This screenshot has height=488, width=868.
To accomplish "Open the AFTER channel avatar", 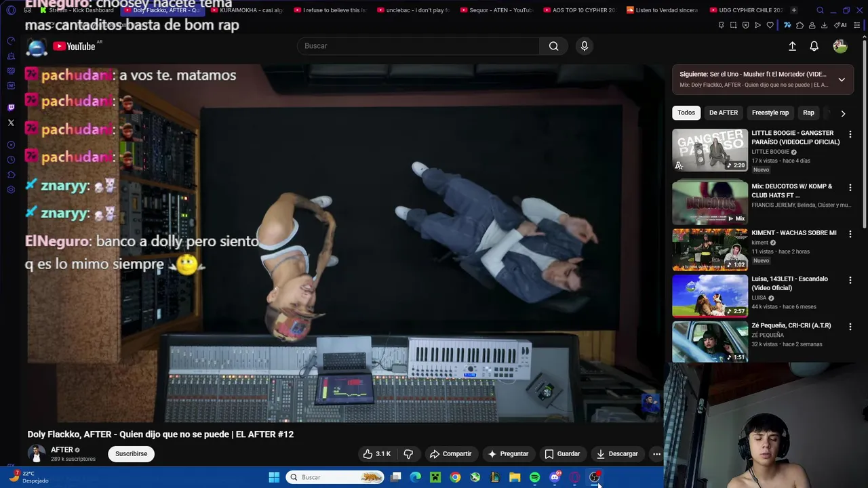I will click(36, 453).
